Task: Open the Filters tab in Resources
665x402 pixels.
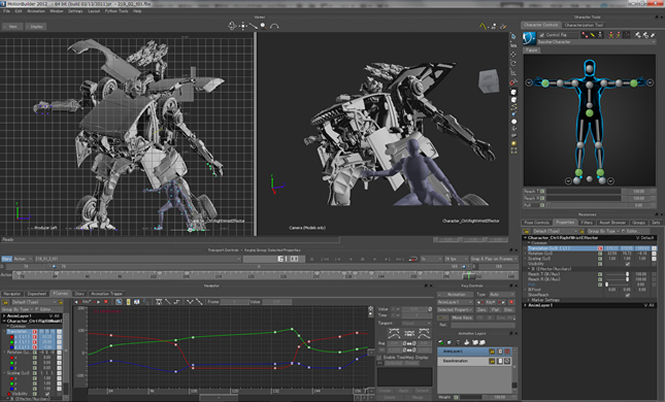Action: (587, 222)
